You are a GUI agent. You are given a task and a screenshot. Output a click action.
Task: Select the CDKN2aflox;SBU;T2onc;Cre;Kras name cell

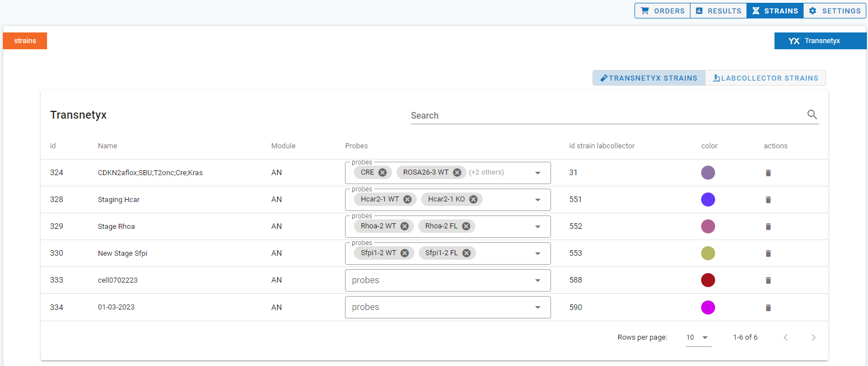150,173
